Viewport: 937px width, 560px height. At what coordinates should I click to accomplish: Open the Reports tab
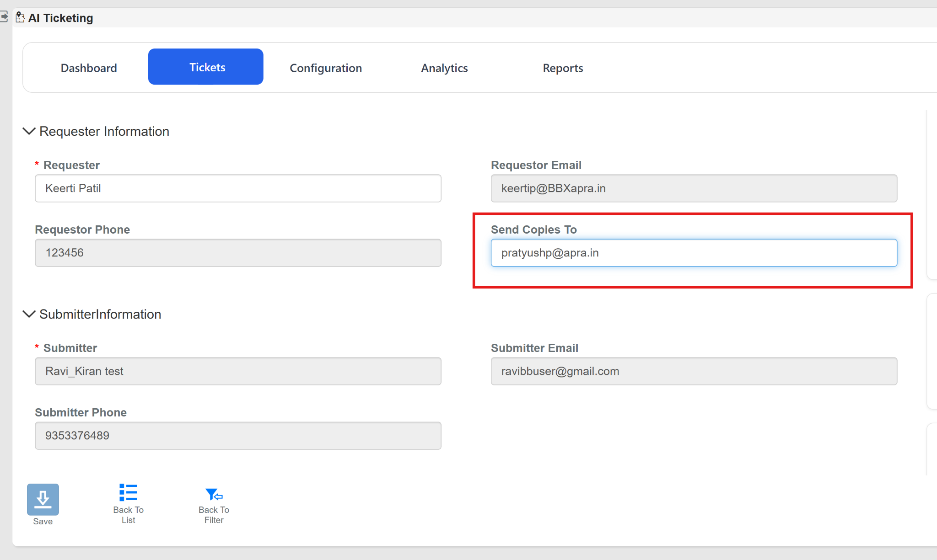point(563,68)
